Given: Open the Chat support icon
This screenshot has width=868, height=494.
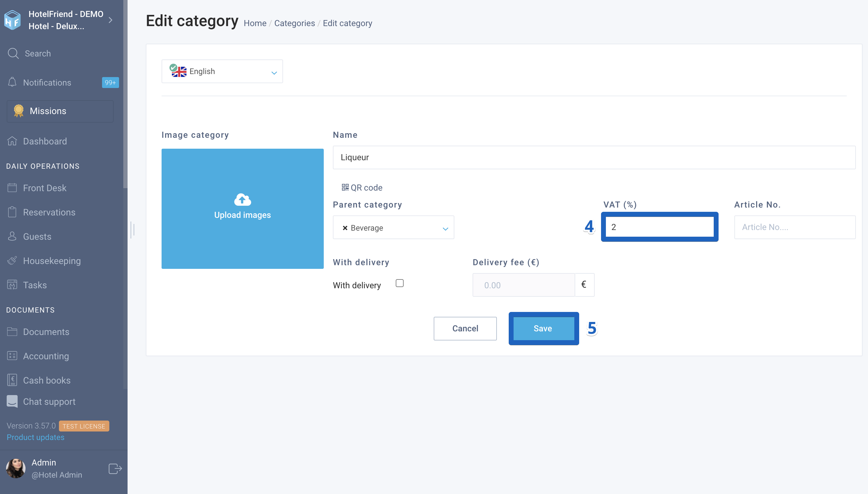Looking at the screenshot, I should tap(12, 401).
